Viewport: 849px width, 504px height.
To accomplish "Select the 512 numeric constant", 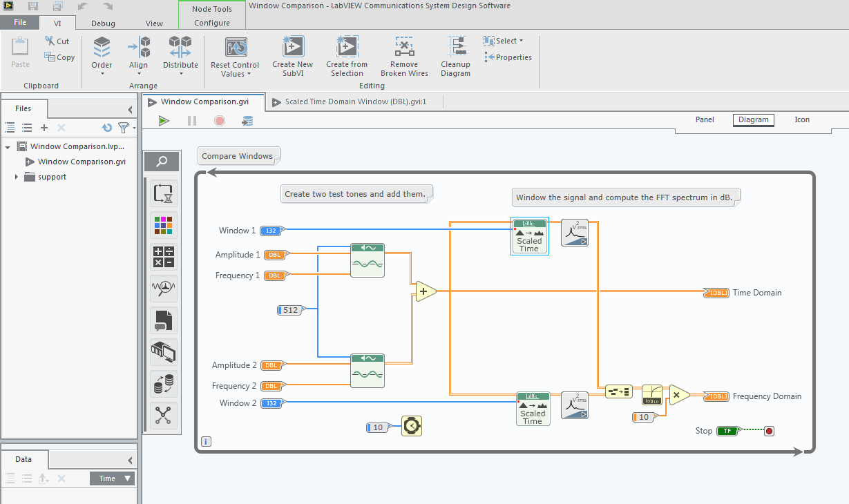I will point(289,310).
